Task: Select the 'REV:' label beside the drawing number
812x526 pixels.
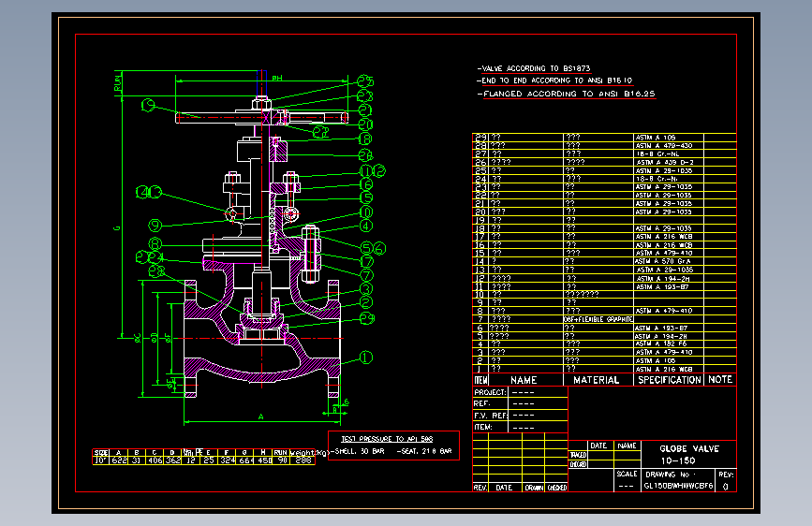Action: click(725, 475)
